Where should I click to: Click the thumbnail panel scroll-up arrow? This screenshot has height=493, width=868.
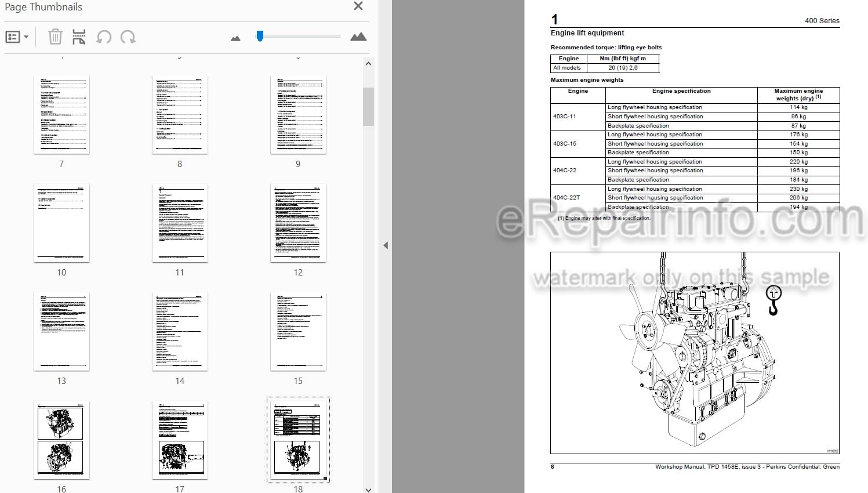[369, 64]
